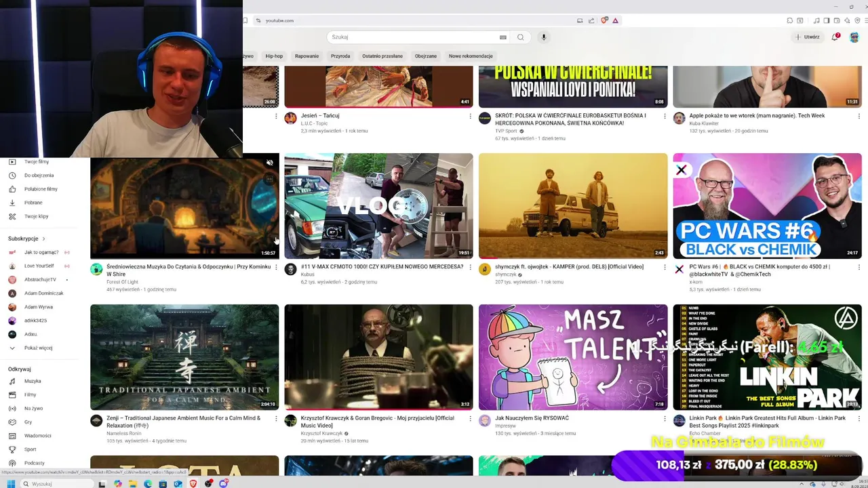Open the browser extensions puzzle icon
The height and width of the screenshot is (488, 868).
tap(790, 20)
